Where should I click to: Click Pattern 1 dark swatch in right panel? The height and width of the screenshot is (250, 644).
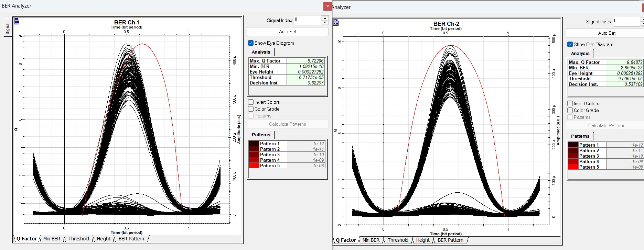[573, 145]
